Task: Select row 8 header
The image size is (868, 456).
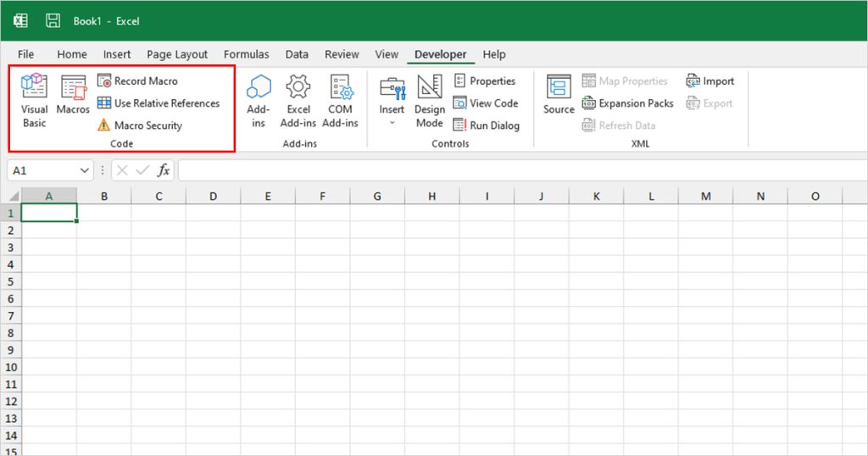Action: point(10,333)
